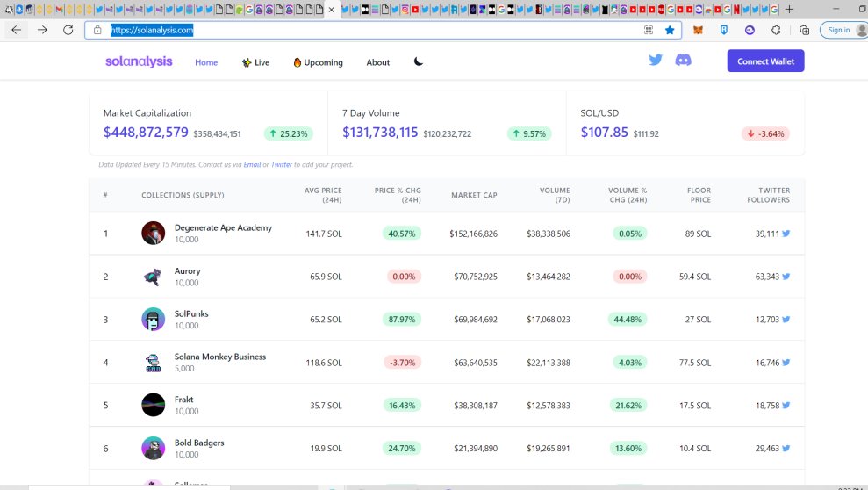The width and height of the screenshot is (868, 490).
Task: Open the Live nav item
Action: point(255,62)
